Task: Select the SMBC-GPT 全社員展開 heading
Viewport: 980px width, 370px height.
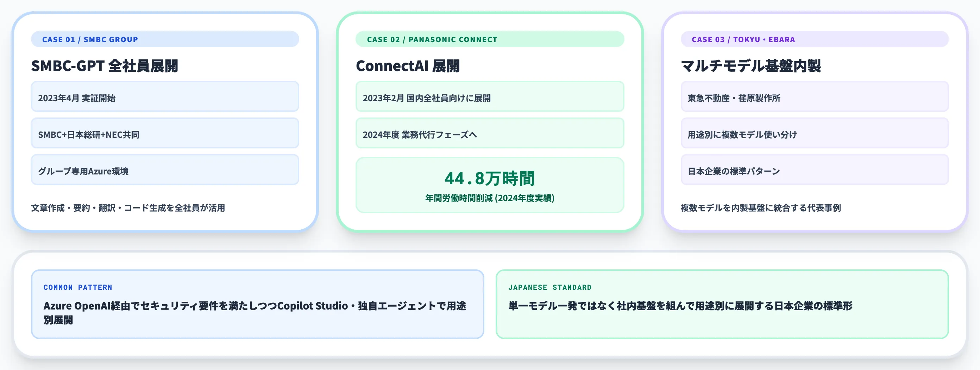Action: (x=105, y=66)
